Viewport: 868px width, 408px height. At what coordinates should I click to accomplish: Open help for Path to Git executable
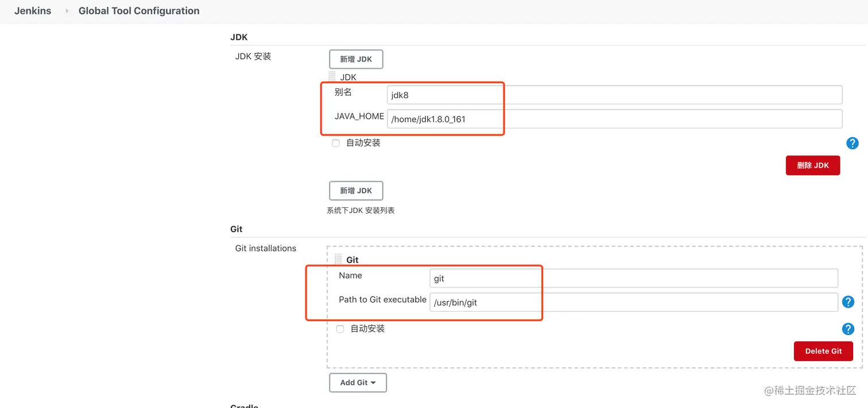coord(848,302)
